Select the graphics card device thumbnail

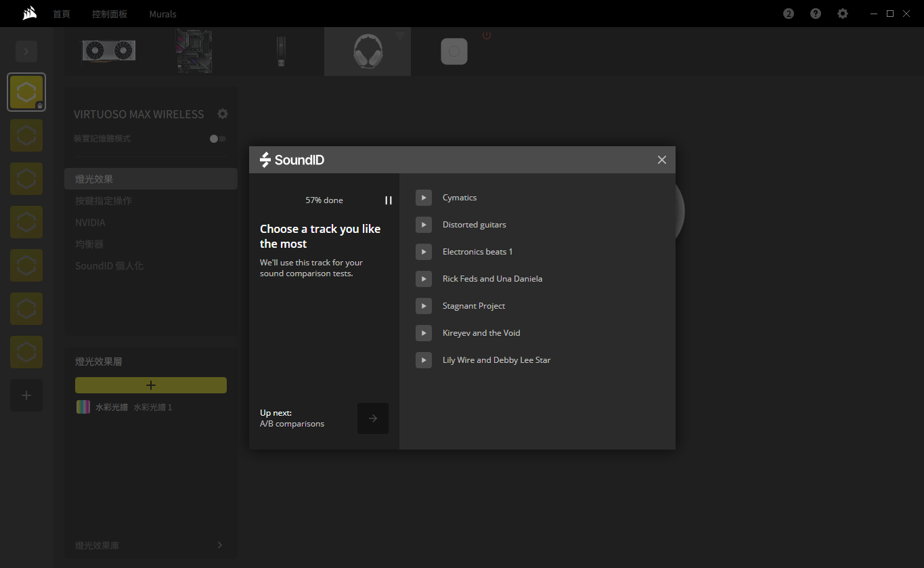pyautogui.click(x=108, y=51)
